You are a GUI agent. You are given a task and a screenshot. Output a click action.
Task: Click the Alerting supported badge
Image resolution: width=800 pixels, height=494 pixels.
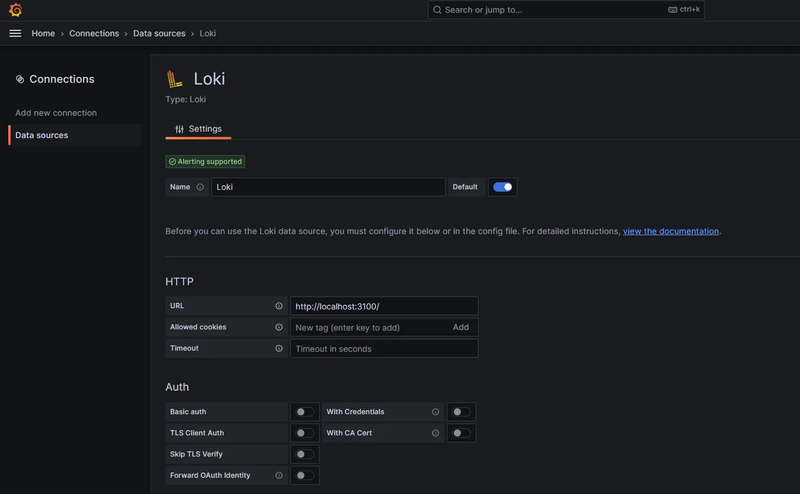pyautogui.click(x=205, y=162)
